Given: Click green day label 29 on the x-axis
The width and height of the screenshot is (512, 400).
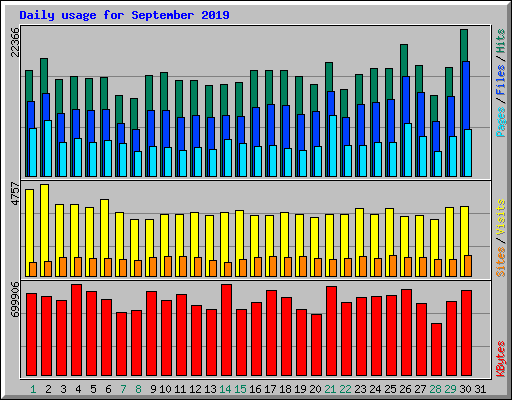Looking at the screenshot, I should pos(450,389).
